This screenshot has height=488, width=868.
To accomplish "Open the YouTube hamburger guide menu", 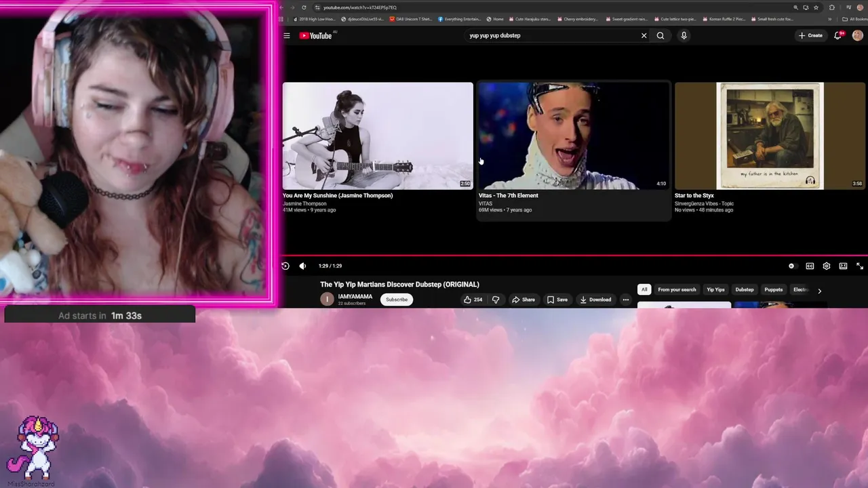I will [x=287, y=36].
